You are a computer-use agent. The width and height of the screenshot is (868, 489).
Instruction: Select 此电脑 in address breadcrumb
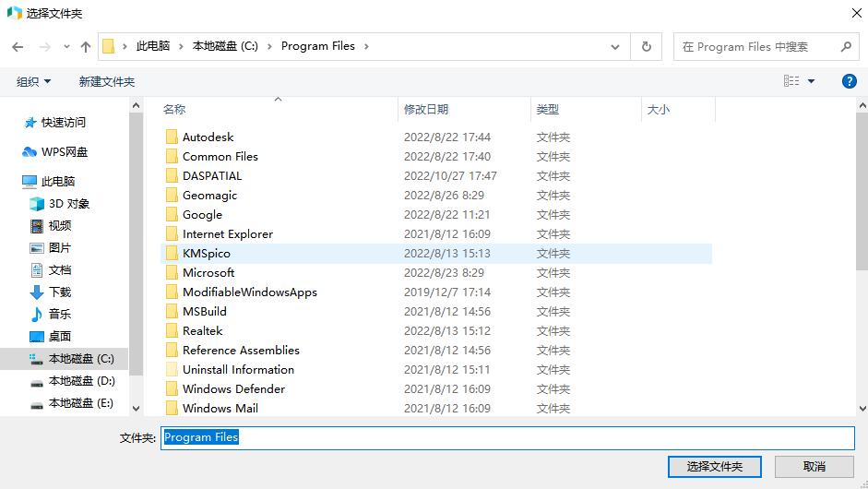coord(153,46)
